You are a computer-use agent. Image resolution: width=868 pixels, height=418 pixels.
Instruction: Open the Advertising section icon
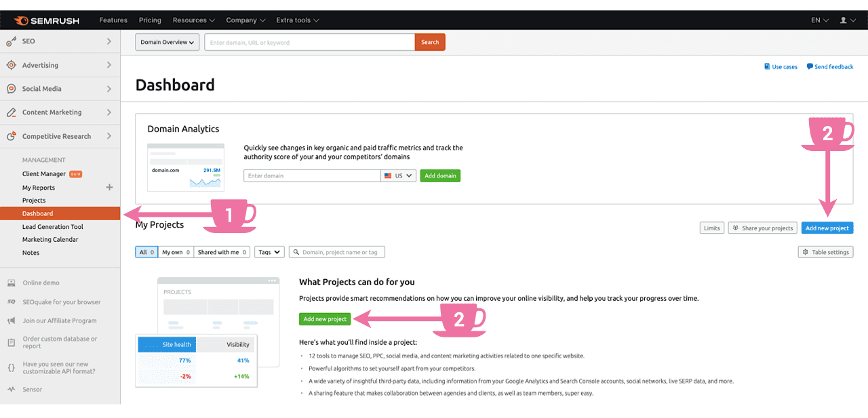tap(11, 64)
